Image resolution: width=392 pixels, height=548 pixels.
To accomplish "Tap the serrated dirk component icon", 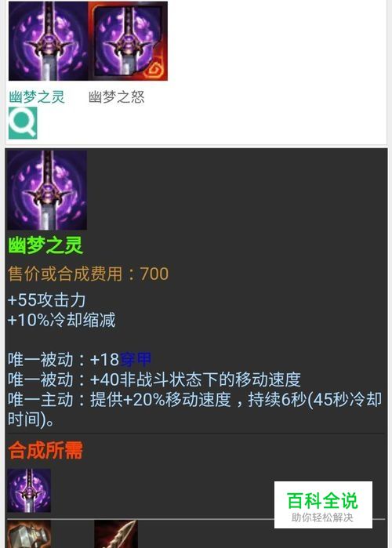I will 116,534.
